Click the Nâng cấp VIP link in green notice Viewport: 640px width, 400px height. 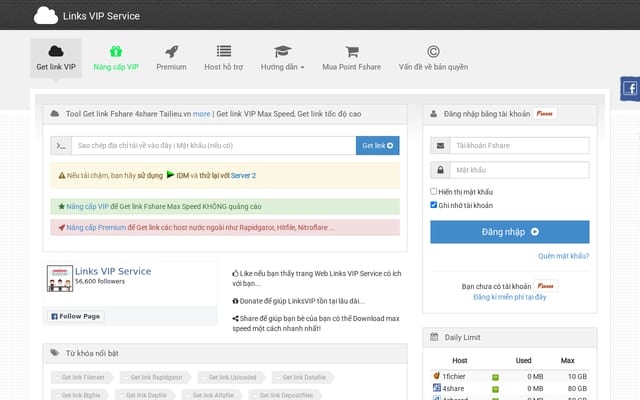tap(88, 207)
